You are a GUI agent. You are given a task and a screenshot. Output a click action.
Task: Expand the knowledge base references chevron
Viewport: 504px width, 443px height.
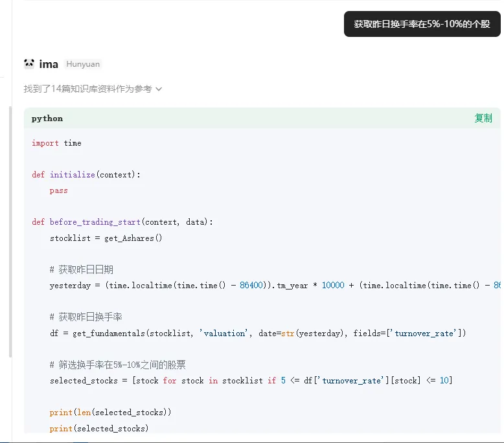click(x=159, y=89)
